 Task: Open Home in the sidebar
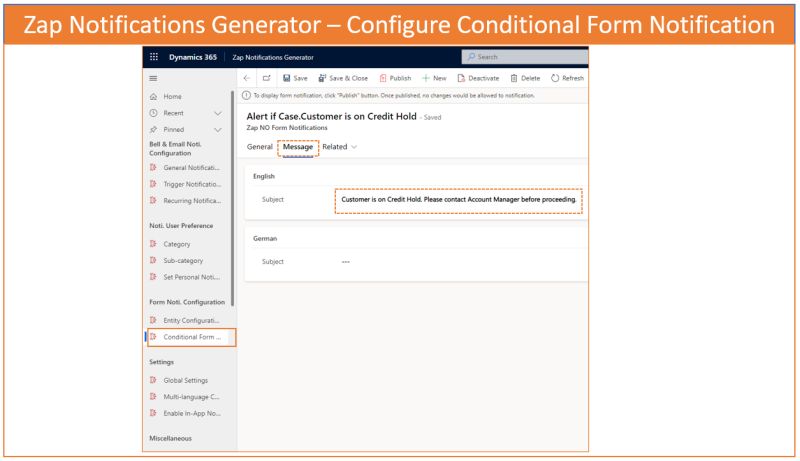click(172, 96)
